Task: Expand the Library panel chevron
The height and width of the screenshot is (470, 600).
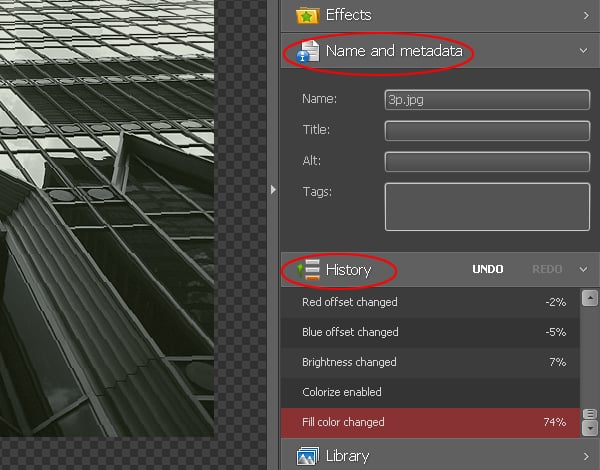Action: coord(585,456)
